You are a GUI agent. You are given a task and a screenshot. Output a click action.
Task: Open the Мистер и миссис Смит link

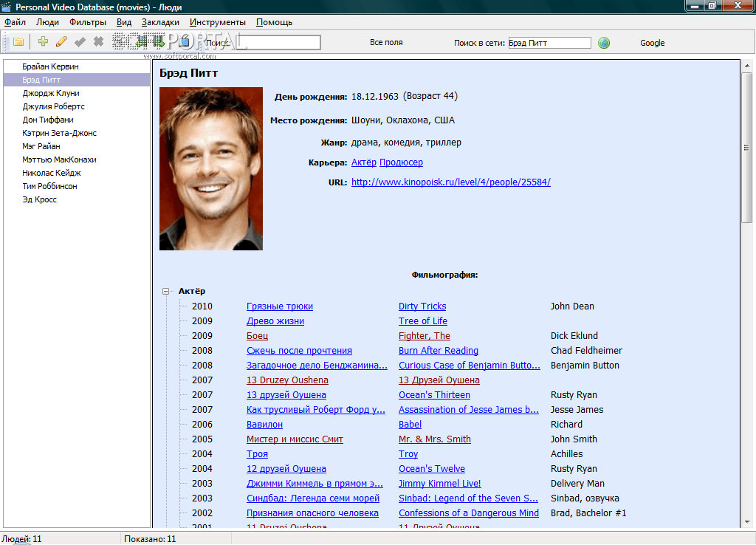coord(295,439)
